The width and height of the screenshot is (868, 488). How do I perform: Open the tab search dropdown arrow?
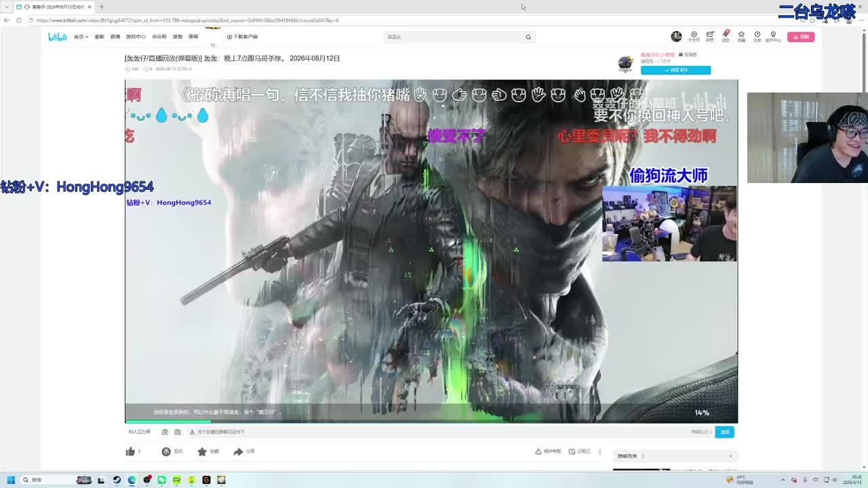tap(5, 7)
